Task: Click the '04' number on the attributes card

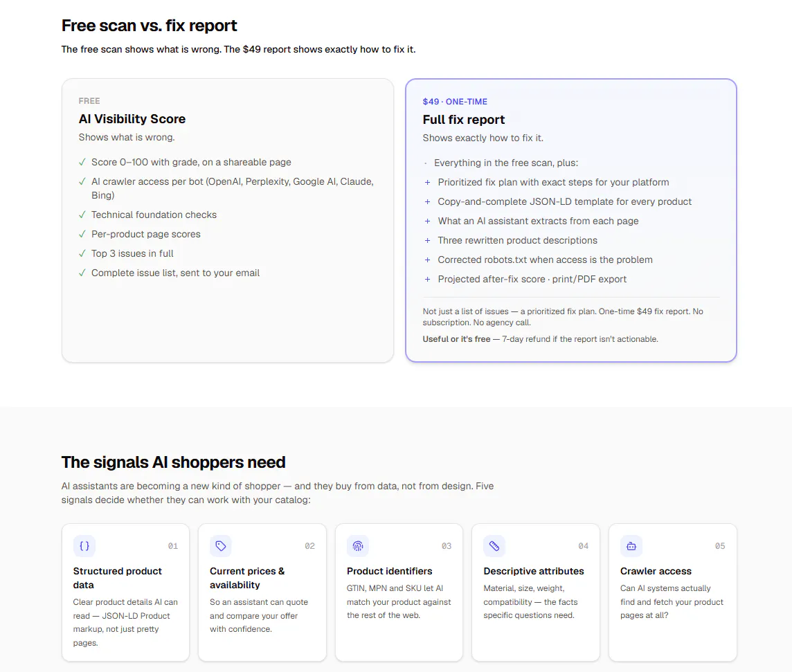Action: tap(584, 546)
